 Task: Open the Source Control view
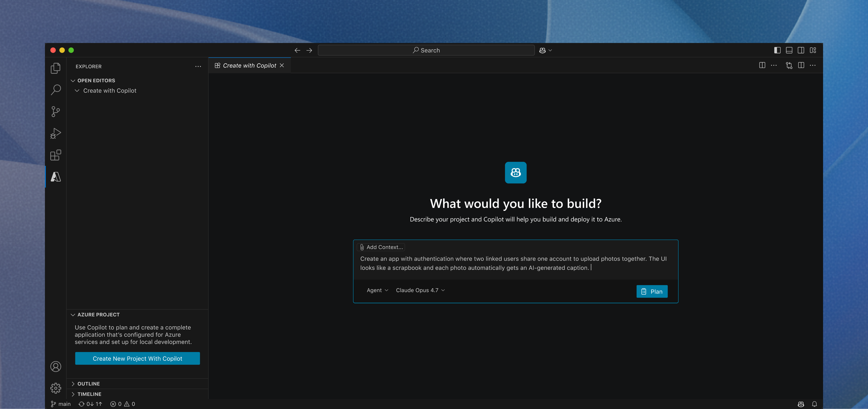[x=56, y=111]
